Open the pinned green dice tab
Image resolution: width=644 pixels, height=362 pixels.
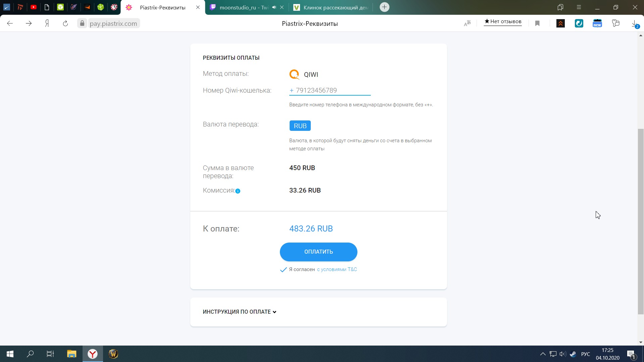tap(101, 7)
